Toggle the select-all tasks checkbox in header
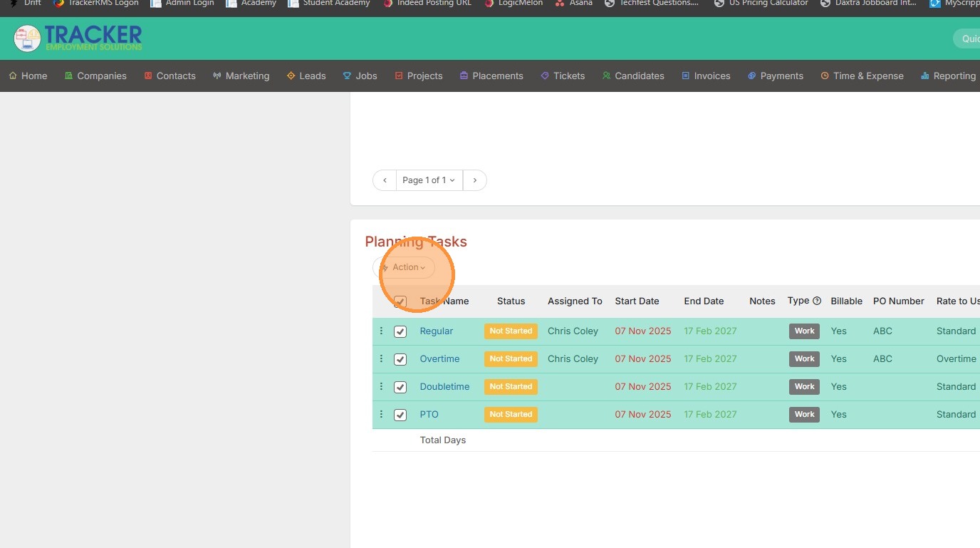 pos(400,301)
